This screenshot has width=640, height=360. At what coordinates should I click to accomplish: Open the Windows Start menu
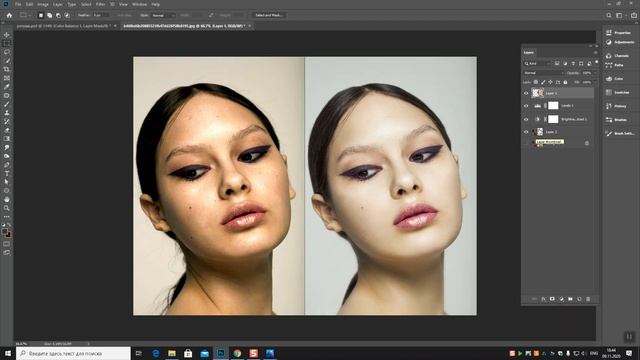[x=8, y=353]
